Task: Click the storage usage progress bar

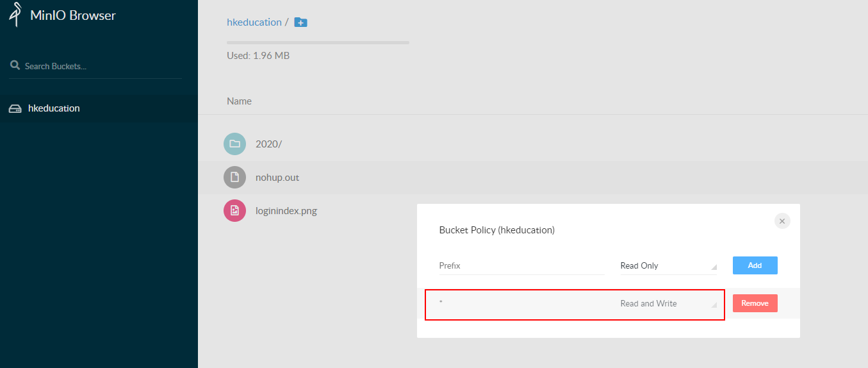Action: [318, 43]
